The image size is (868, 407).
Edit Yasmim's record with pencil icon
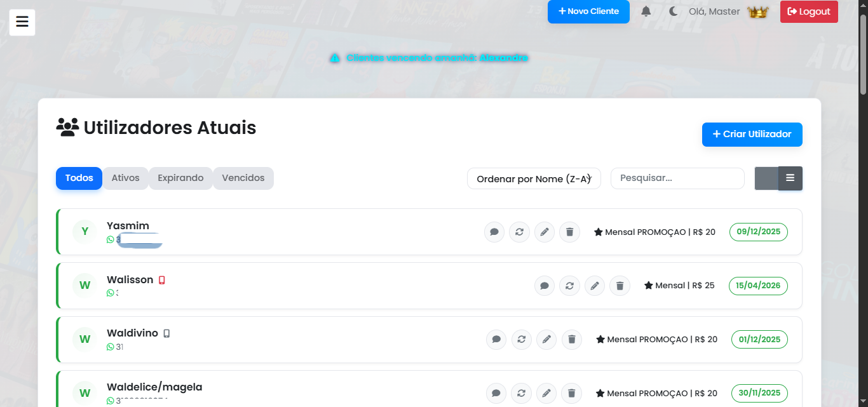[545, 232]
